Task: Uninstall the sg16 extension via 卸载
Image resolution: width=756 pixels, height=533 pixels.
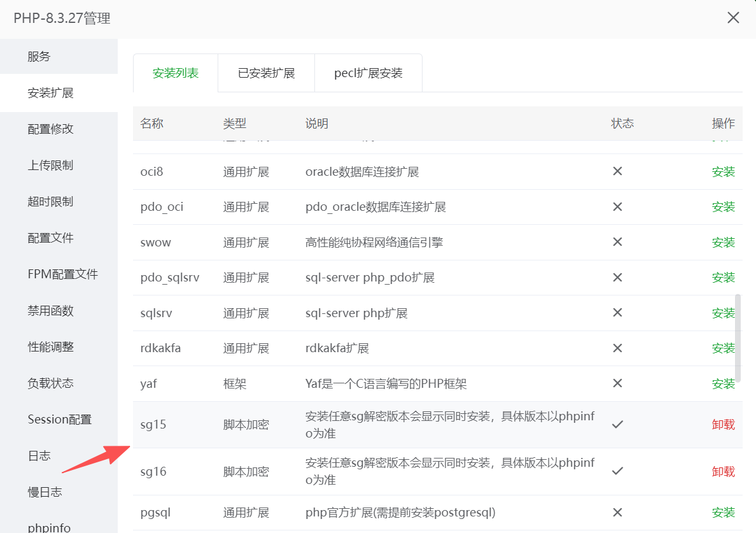Action: click(723, 471)
